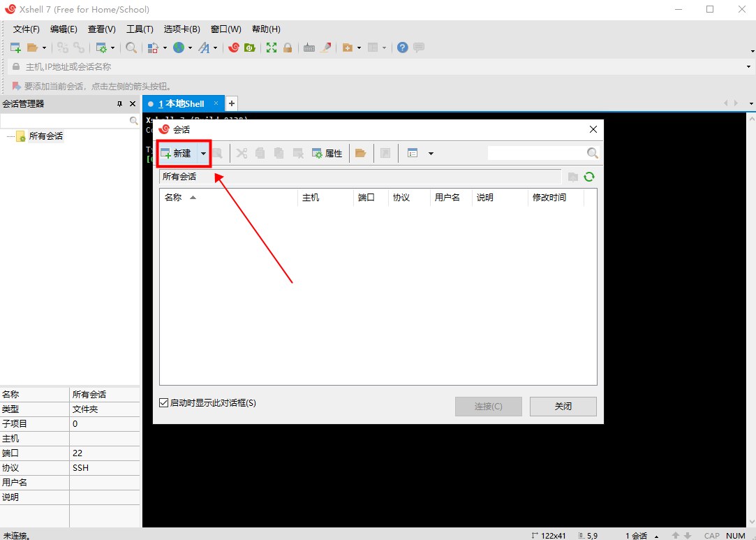The height and width of the screenshot is (540, 756).
Task: Click the open folder icon in 会话 dialog
Action: [x=361, y=154]
